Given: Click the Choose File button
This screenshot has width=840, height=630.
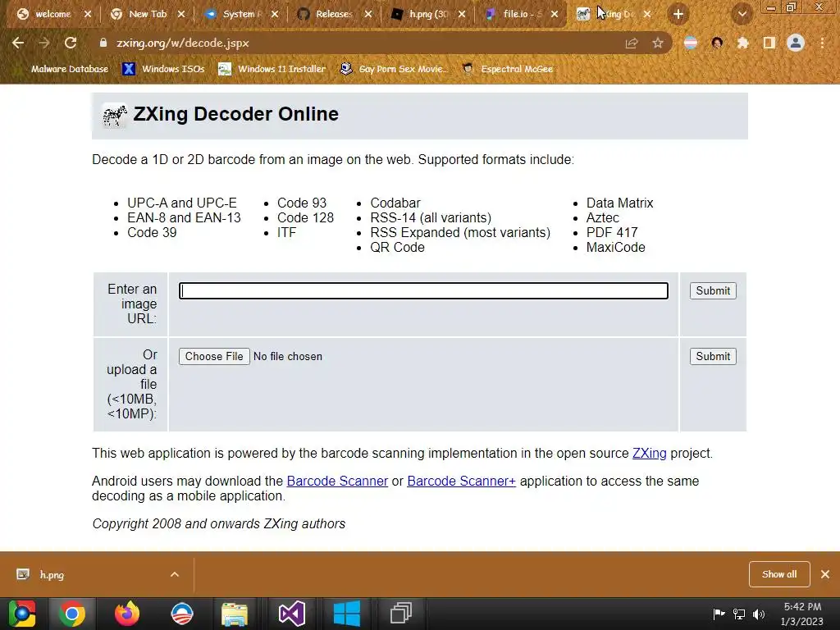Looking at the screenshot, I should tap(214, 357).
